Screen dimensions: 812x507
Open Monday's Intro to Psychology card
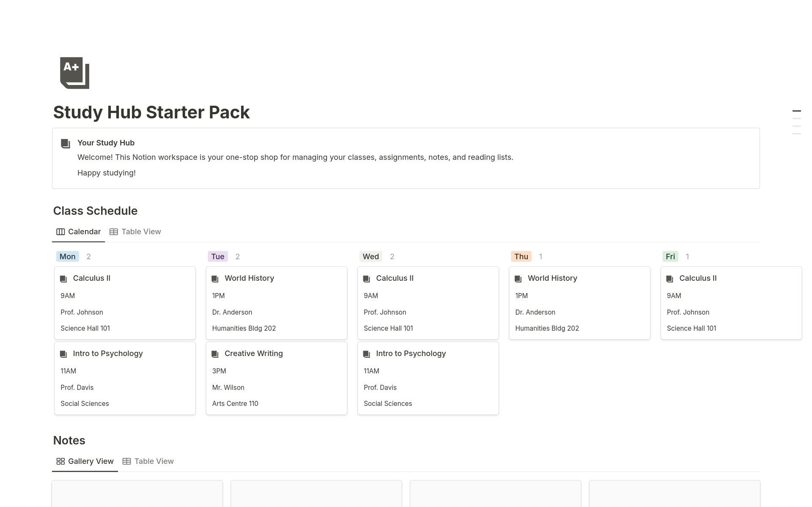(125, 378)
